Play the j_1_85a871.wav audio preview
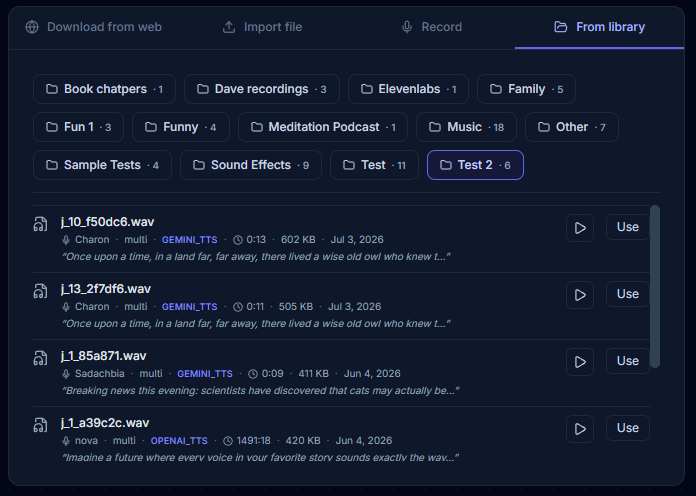 pyautogui.click(x=580, y=362)
